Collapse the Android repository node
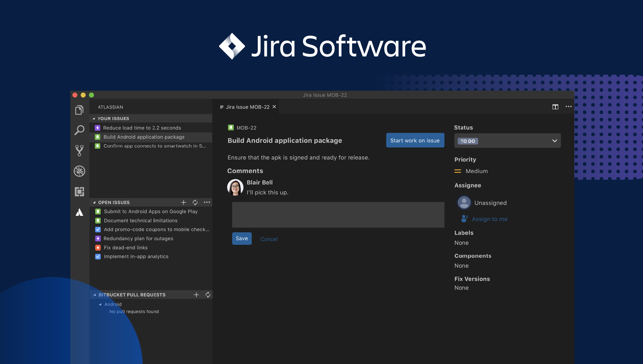This screenshot has width=643, height=364. pyautogui.click(x=100, y=304)
